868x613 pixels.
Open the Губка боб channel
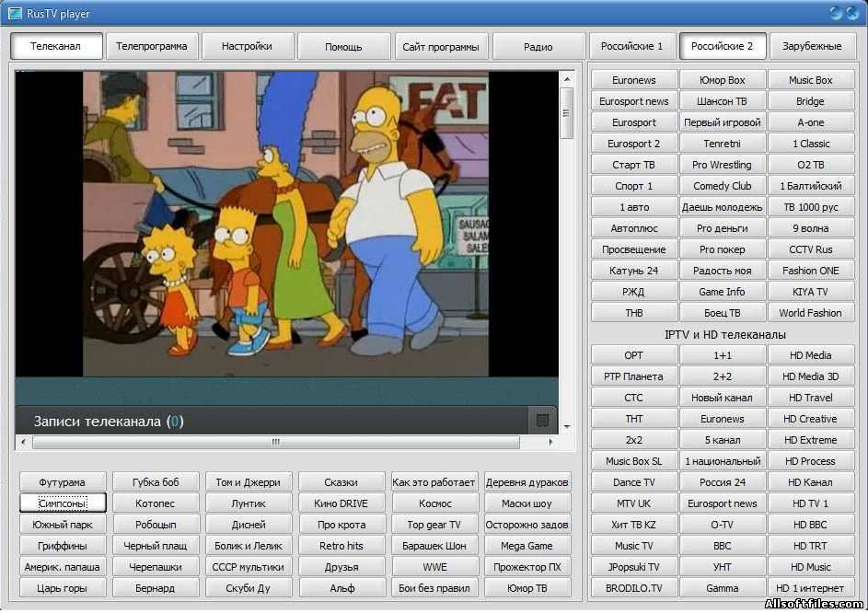point(156,481)
